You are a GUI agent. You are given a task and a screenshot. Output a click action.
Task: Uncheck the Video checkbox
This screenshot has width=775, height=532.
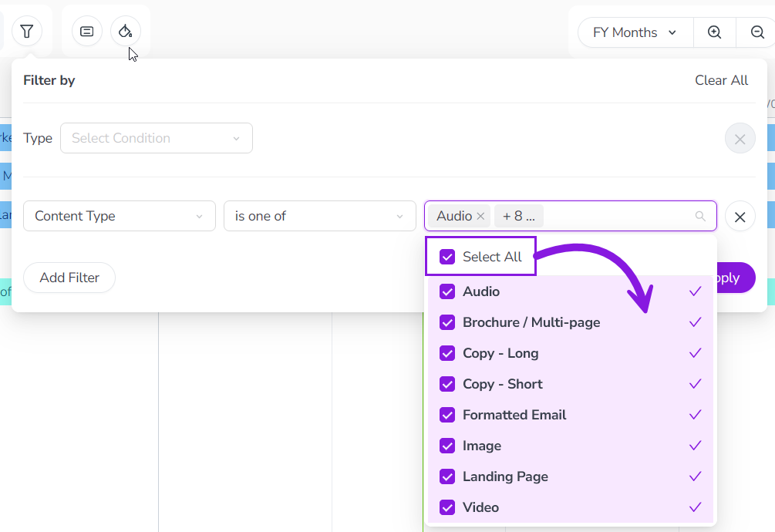447,507
